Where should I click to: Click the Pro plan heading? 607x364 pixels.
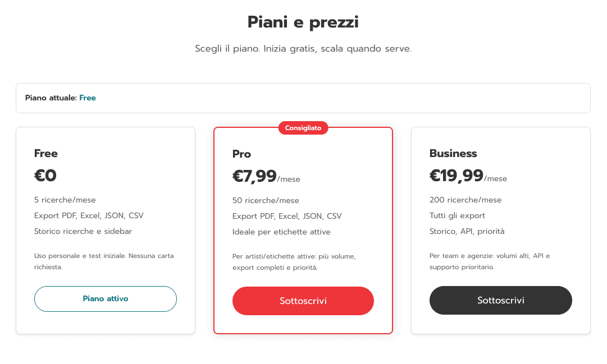point(241,153)
